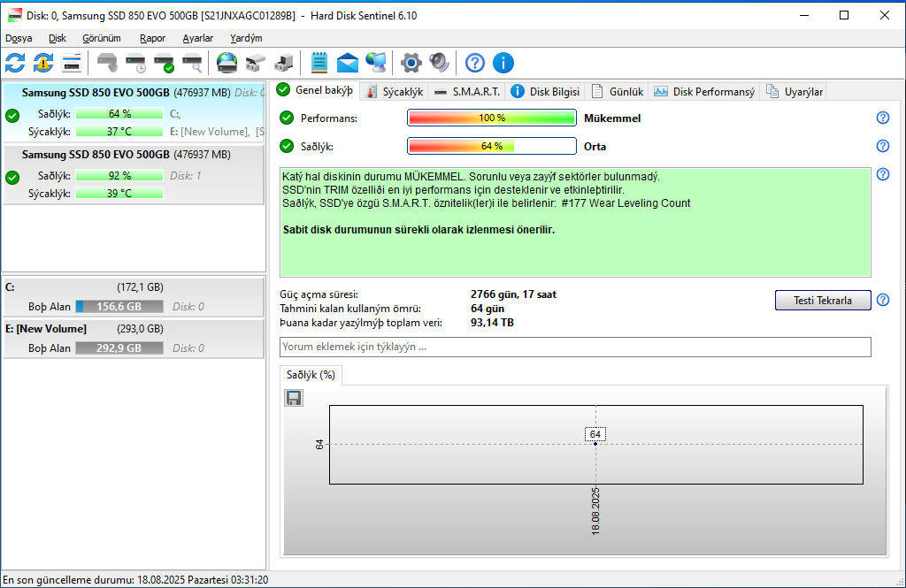Click the #177 Wear Leveling Count text
The image size is (906, 588).
pyautogui.click(x=626, y=203)
